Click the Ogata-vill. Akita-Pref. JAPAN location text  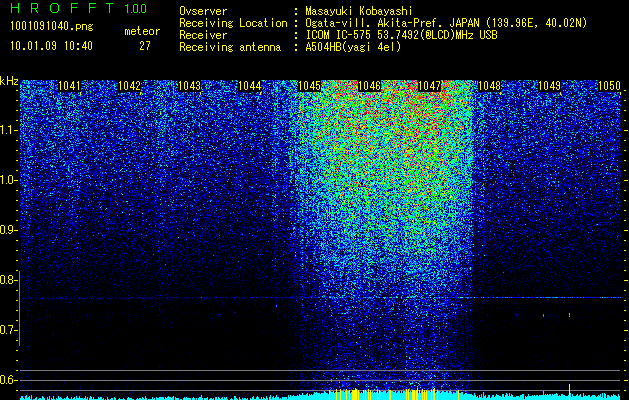(x=445, y=23)
